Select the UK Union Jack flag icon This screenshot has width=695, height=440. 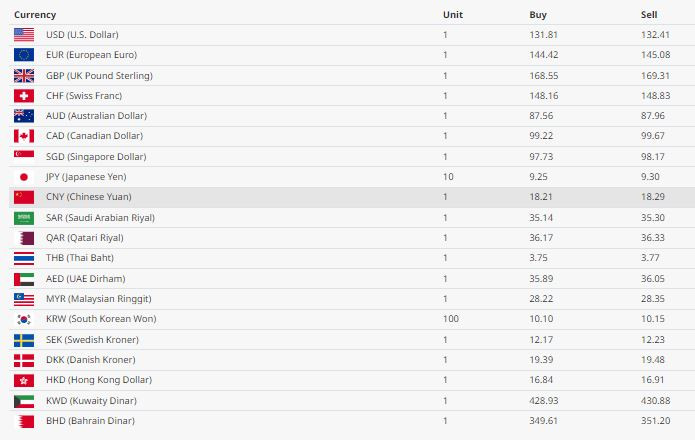pos(24,76)
